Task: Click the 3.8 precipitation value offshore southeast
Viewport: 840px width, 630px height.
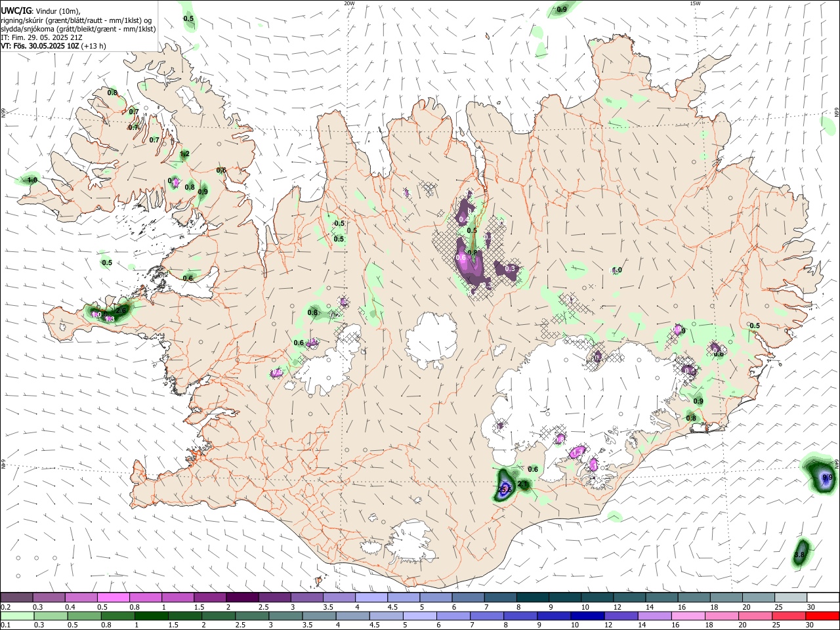Action: click(799, 555)
